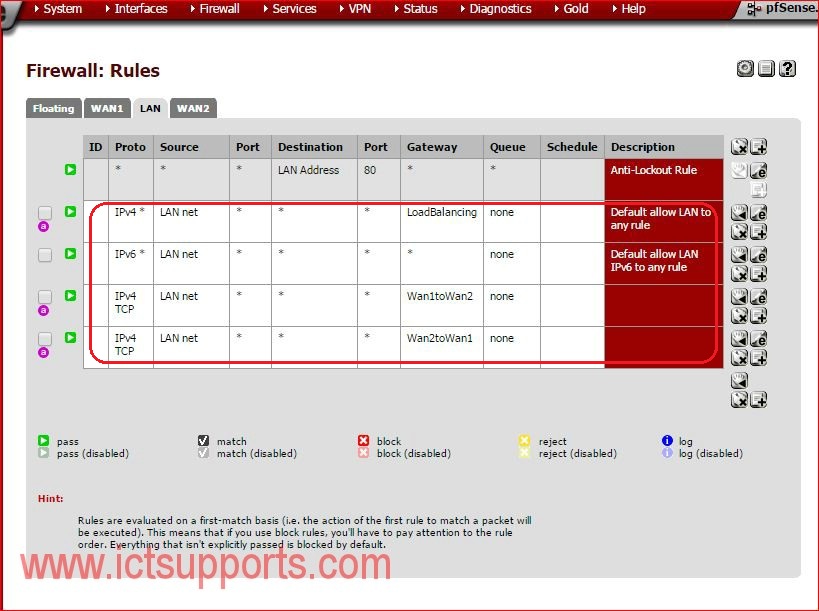The width and height of the screenshot is (819, 611).
Task: Click LoadBalancing gateway cell
Action: pyautogui.click(x=442, y=221)
